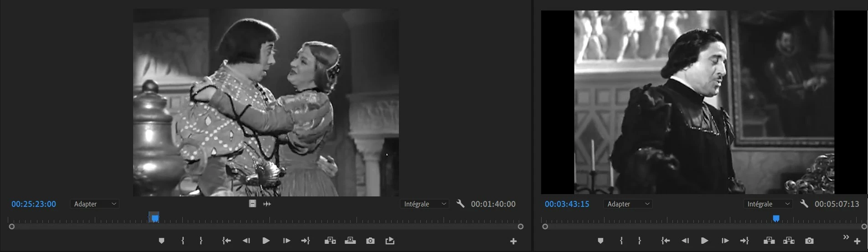This screenshot has height=252, width=868.
Task: Overwrite the sequence with the source clip
Action: [350, 241]
